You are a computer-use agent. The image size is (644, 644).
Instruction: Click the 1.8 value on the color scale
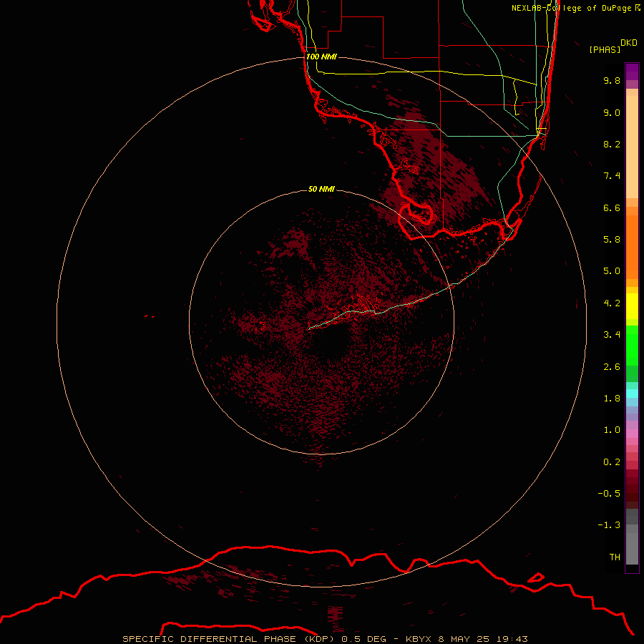(x=612, y=399)
